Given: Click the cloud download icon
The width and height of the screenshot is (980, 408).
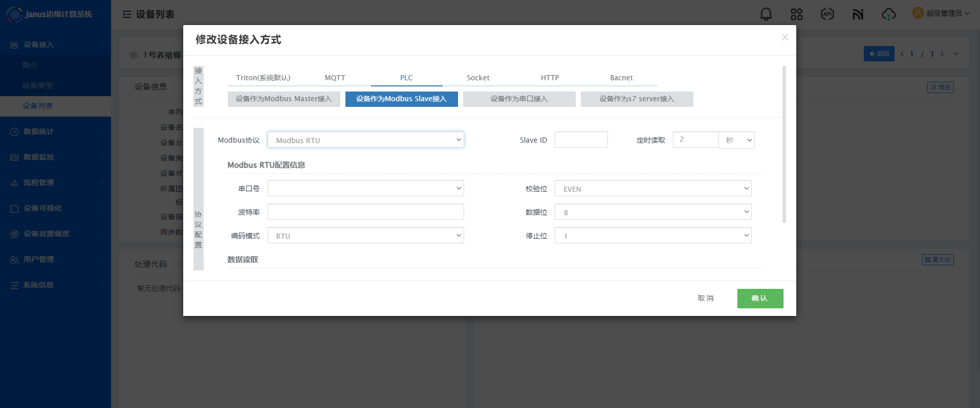Looking at the screenshot, I should [888, 14].
